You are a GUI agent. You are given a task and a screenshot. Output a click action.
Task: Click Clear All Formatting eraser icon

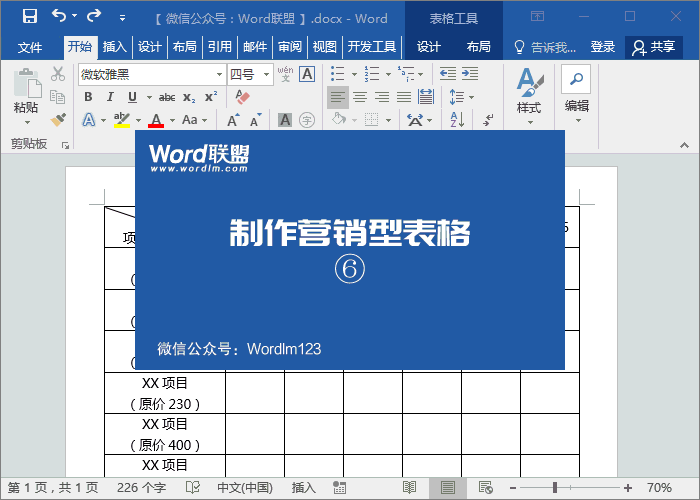click(x=242, y=97)
